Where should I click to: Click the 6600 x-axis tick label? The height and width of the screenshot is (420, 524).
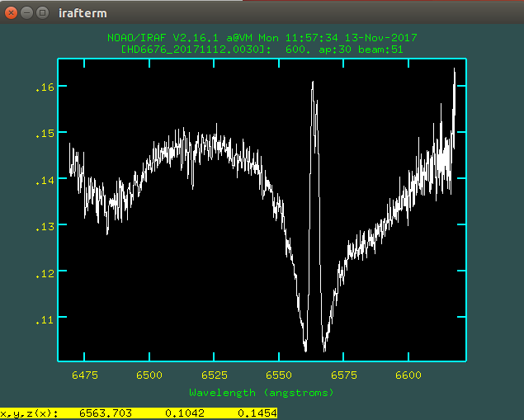click(x=409, y=375)
